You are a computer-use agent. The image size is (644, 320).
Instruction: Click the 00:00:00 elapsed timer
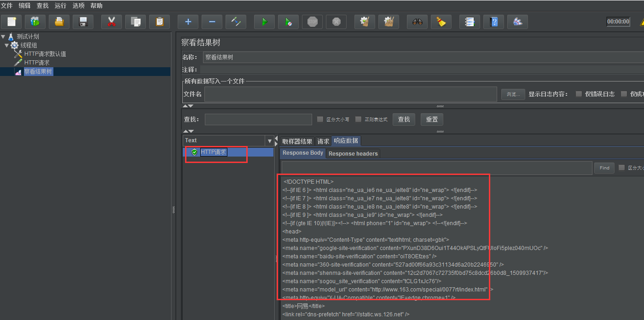(x=618, y=22)
